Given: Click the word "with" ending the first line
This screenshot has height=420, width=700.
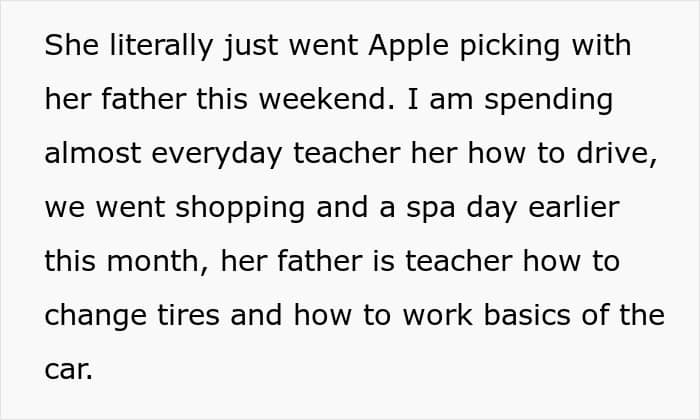Looking at the screenshot, I should coord(601,45).
